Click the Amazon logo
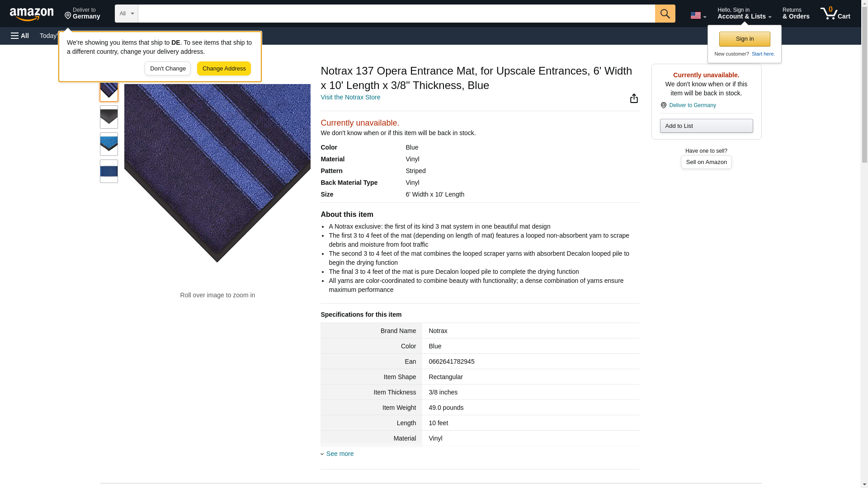 32,14
